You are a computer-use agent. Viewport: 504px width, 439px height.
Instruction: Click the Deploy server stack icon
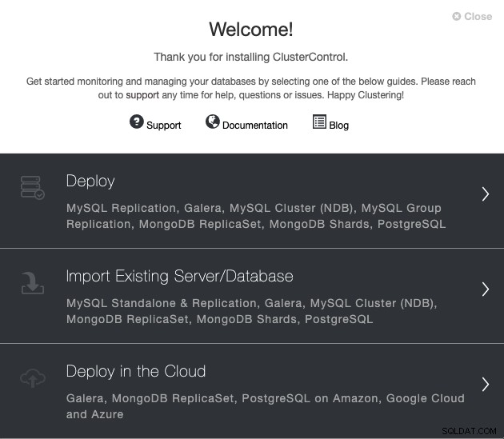[x=33, y=187]
